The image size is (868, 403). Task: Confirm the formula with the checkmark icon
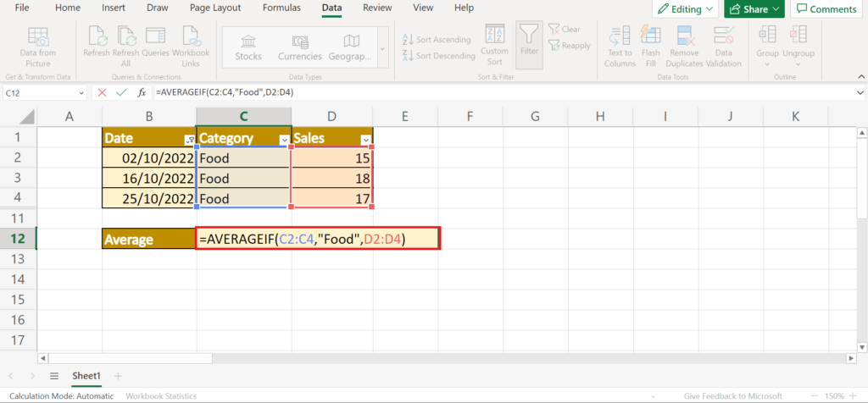tap(122, 92)
